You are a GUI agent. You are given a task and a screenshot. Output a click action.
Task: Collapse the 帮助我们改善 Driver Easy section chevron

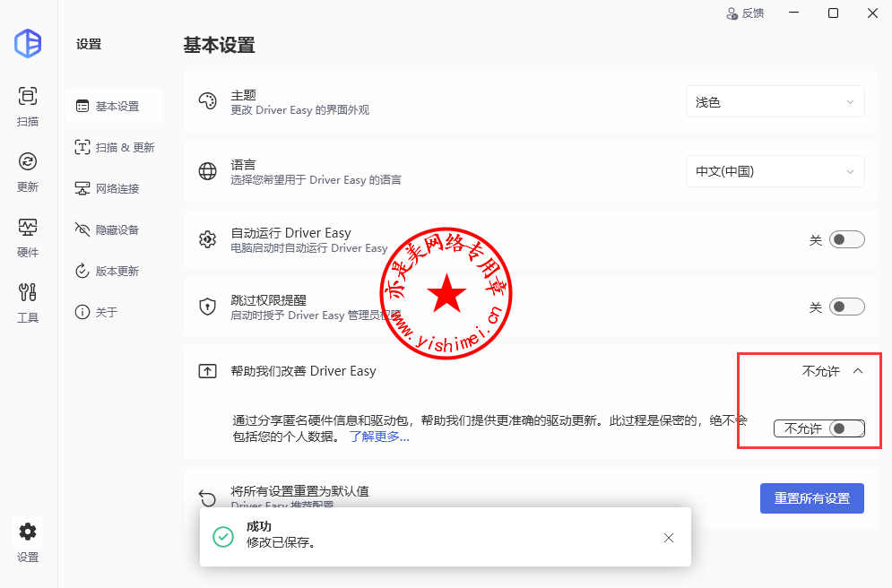coord(858,371)
